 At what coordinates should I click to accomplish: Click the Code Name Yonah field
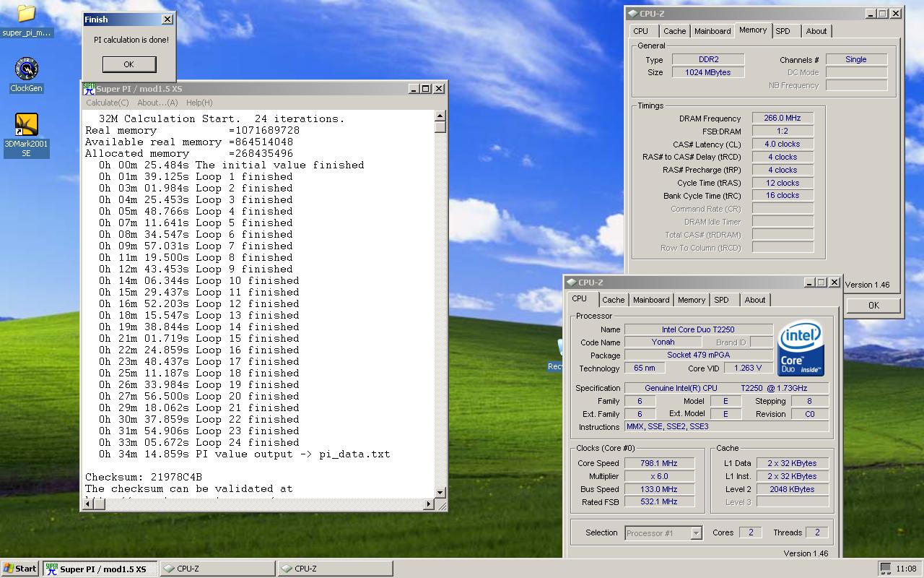click(x=663, y=342)
